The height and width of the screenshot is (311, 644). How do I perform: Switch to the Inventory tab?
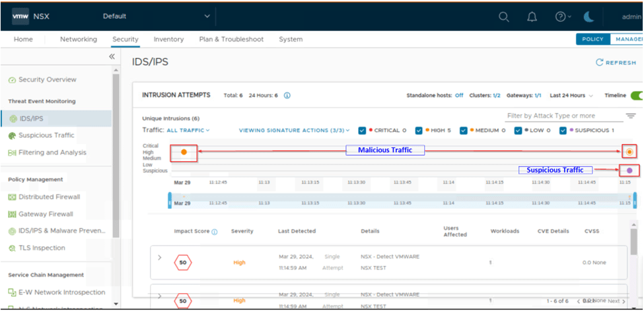coord(168,40)
